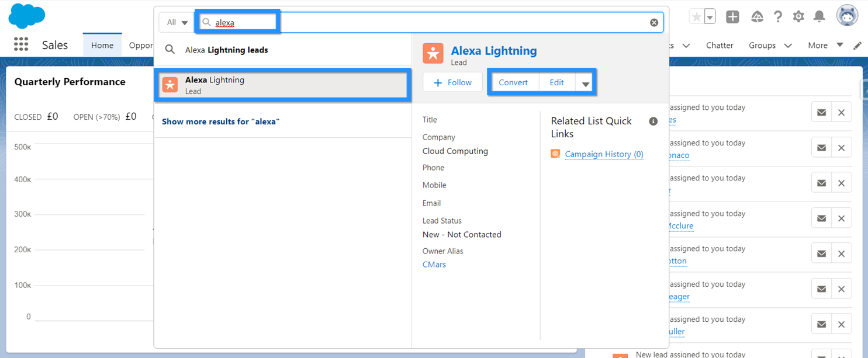This screenshot has height=358, width=868.
Task: Click the orange lead icon in preview header
Action: tap(433, 53)
